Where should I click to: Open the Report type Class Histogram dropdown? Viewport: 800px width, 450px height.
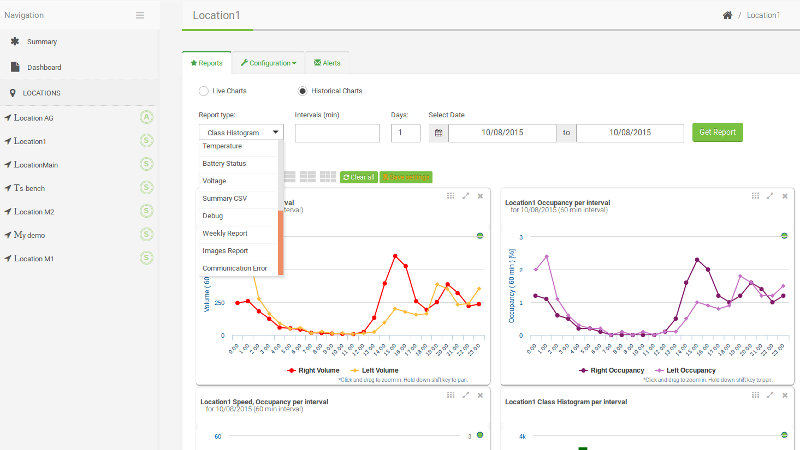click(x=241, y=132)
